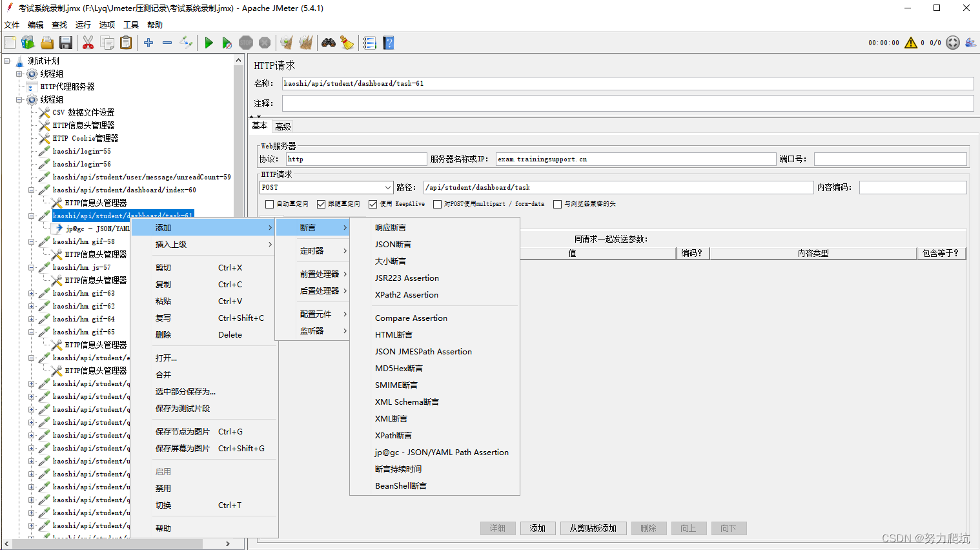Click the Clear broom icon
The height and width of the screenshot is (550, 980).
tap(287, 43)
